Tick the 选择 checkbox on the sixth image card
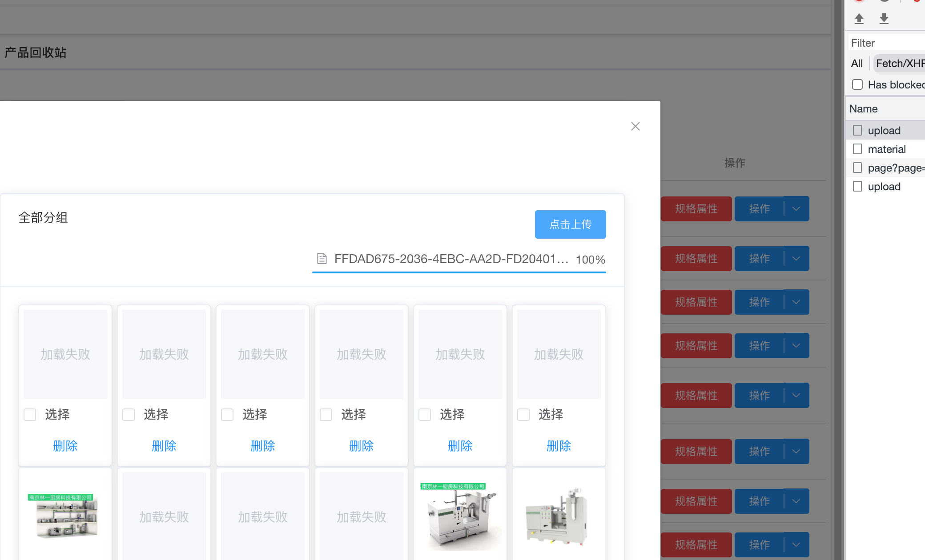 coord(523,415)
